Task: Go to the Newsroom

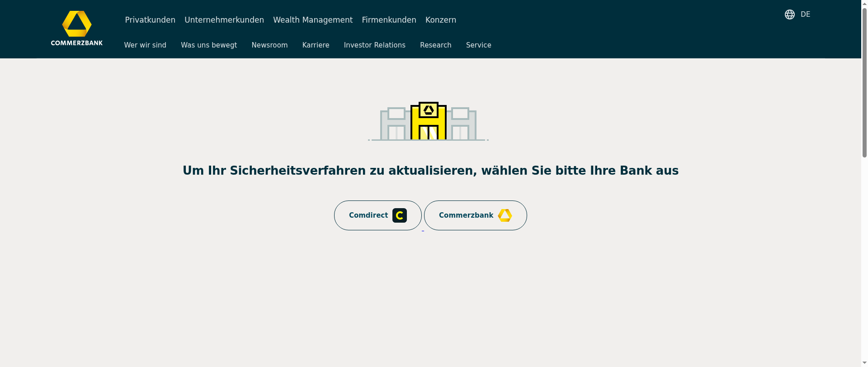Action: 269,45
